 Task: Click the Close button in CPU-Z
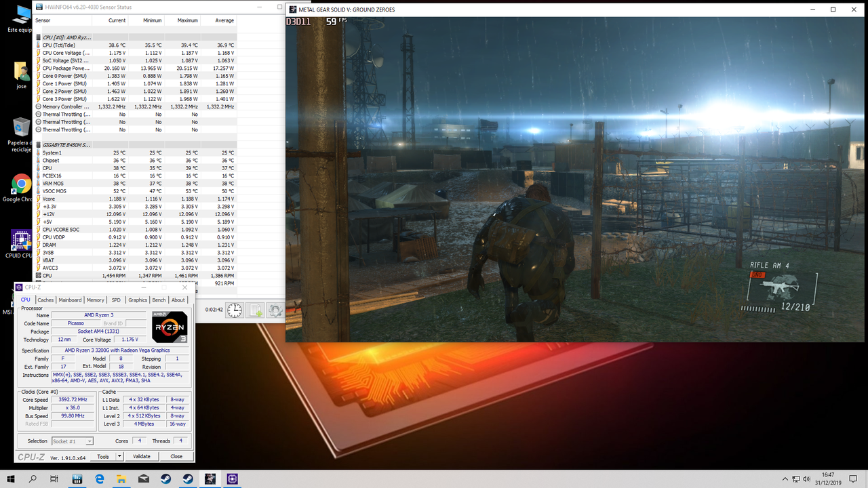coord(176,456)
